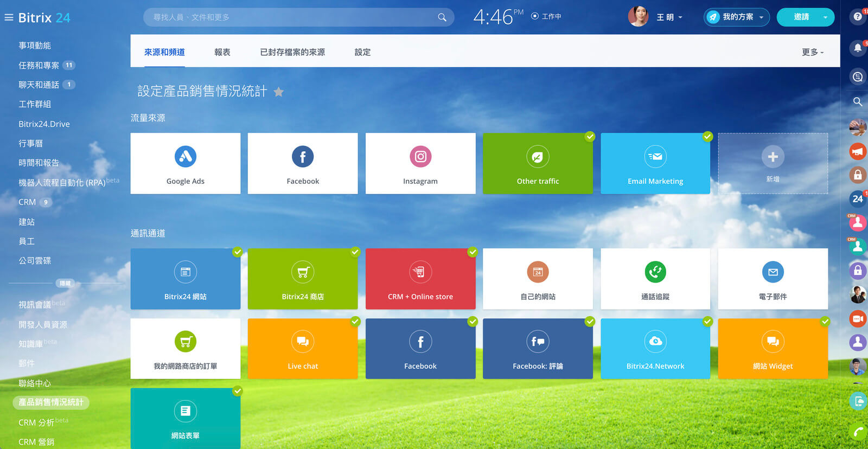Add a new traffic source with plus tile
Viewport: 868px width, 449px height.
pos(773,163)
